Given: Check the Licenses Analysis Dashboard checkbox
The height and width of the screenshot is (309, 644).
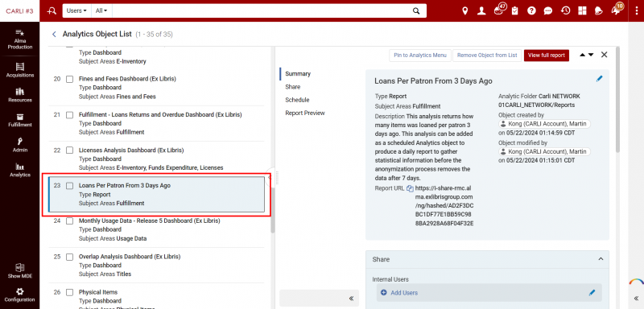Looking at the screenshot, I should click(x=70, y=150).
